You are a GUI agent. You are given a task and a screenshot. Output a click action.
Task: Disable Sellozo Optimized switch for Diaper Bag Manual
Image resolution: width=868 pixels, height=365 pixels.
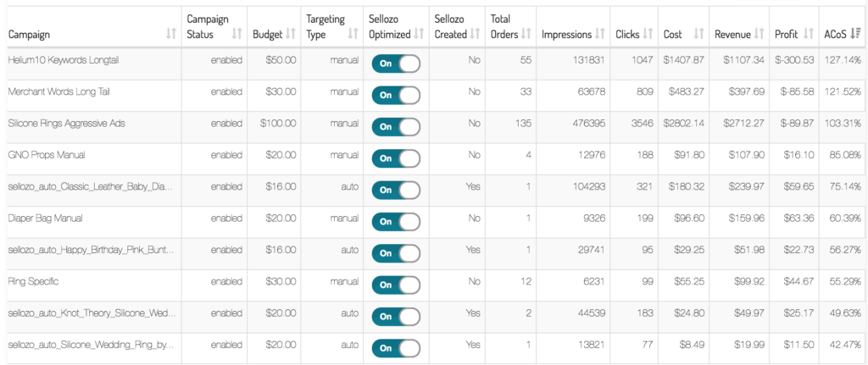coord(396,222)
